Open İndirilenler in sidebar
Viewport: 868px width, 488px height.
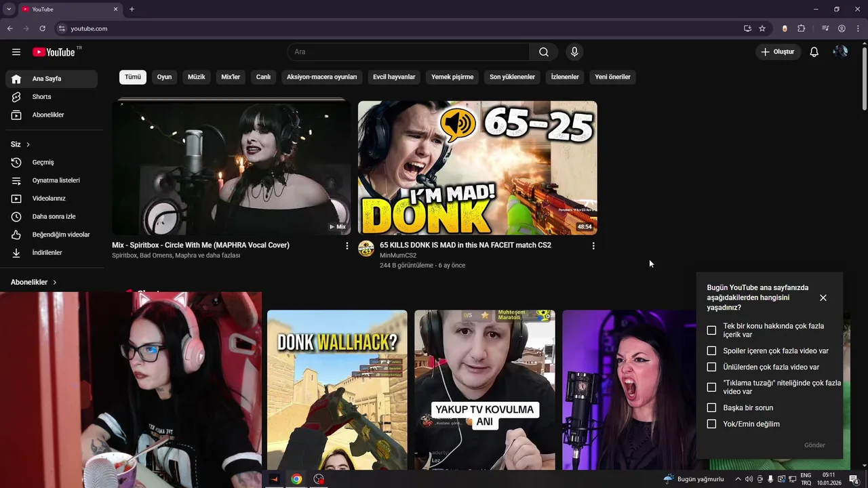52,253
